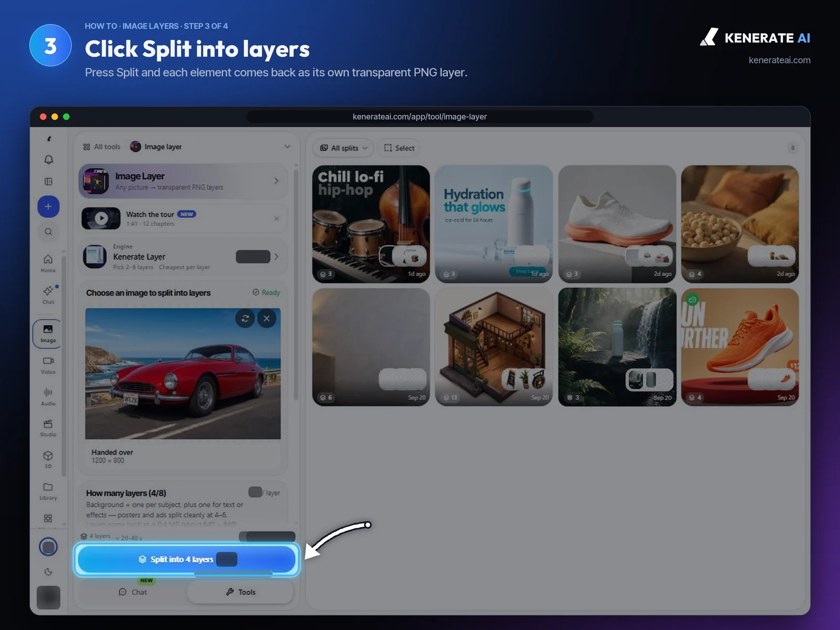Viewport: 840px width, 630px height.
Task: Switch to the Chat tab
Action: coord(133,592)
